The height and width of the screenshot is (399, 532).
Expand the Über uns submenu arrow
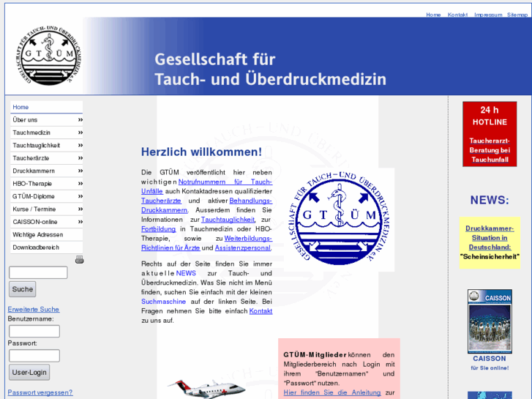(80, 119)
